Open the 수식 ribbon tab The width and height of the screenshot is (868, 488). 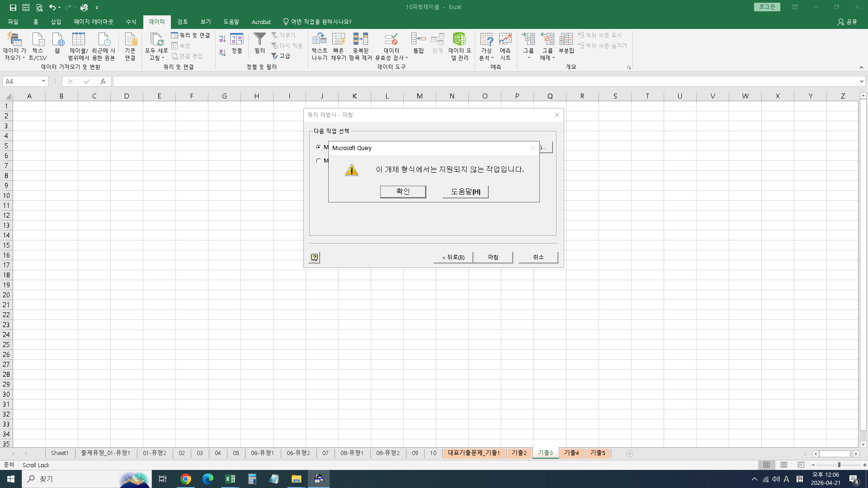(x=131, y=22)
